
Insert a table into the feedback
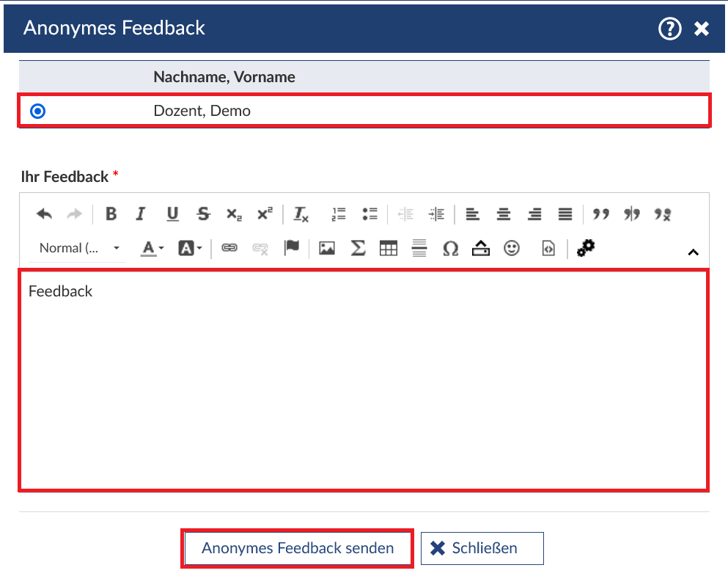388,249
